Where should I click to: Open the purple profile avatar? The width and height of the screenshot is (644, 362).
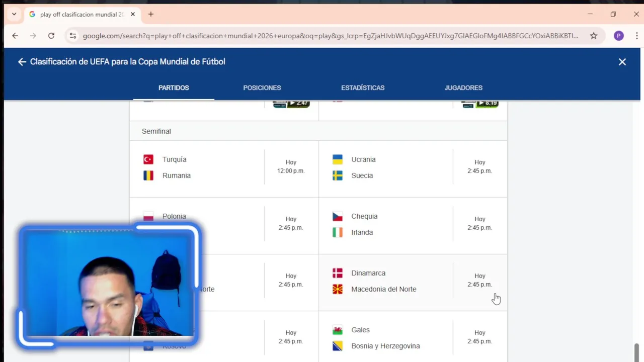(619, 36)
